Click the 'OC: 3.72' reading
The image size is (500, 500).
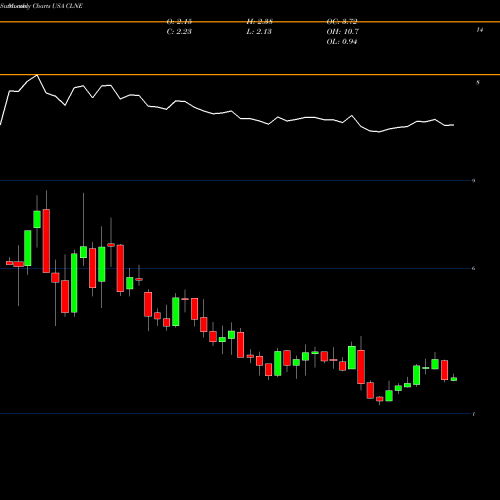[x=342, y=22]
